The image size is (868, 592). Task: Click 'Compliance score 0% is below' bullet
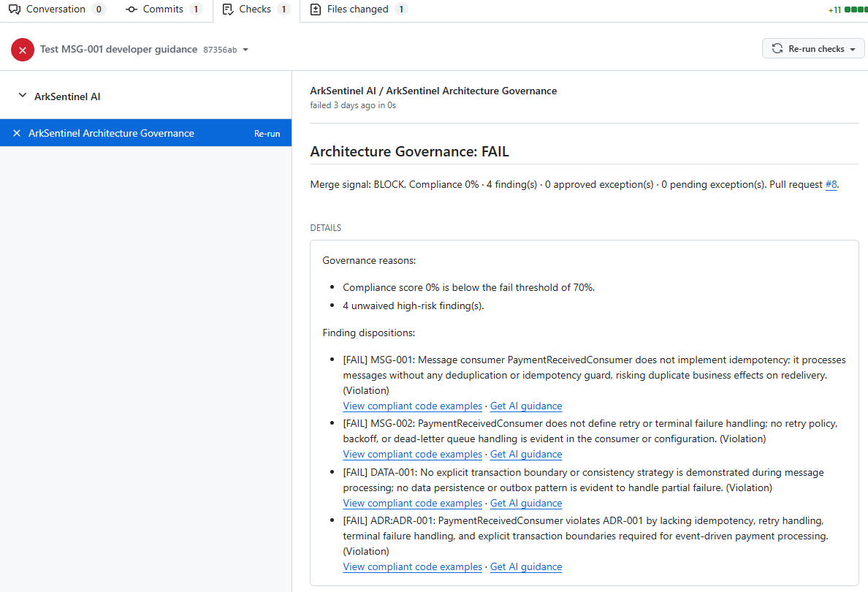pos(468,287)
